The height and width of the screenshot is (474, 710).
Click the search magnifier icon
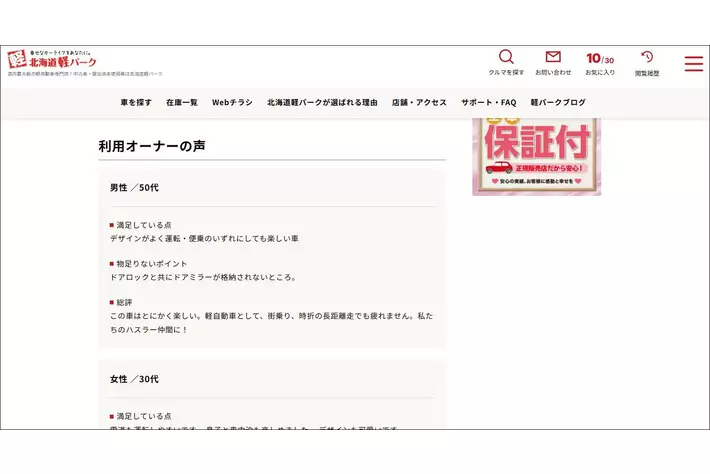pyautogui.click(x=506, y=57)
